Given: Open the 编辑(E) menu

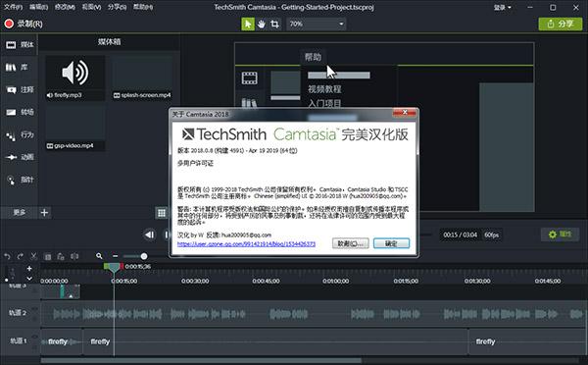Looking at the screenshot, I should coord(38,7).
